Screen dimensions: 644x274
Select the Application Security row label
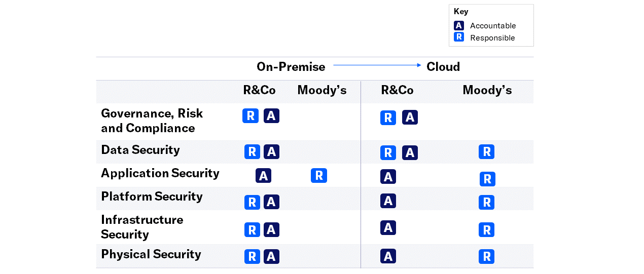point(160,173)
